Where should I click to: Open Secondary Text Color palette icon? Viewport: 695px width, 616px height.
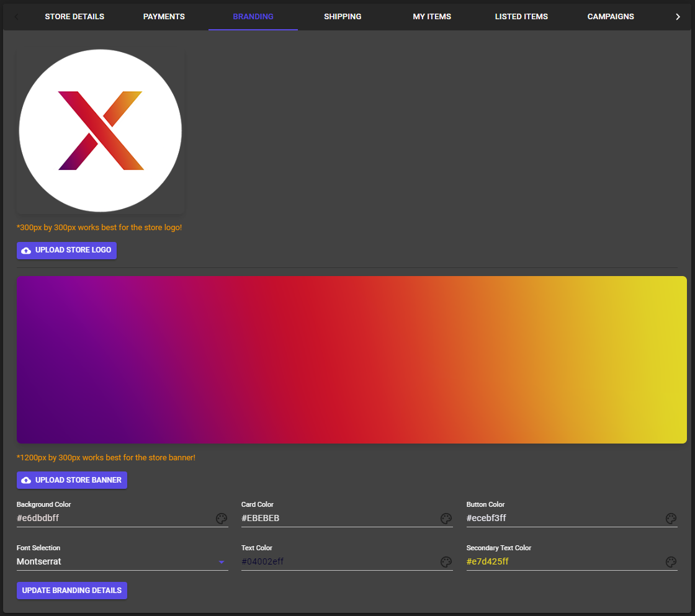click(x=671, y=562)
